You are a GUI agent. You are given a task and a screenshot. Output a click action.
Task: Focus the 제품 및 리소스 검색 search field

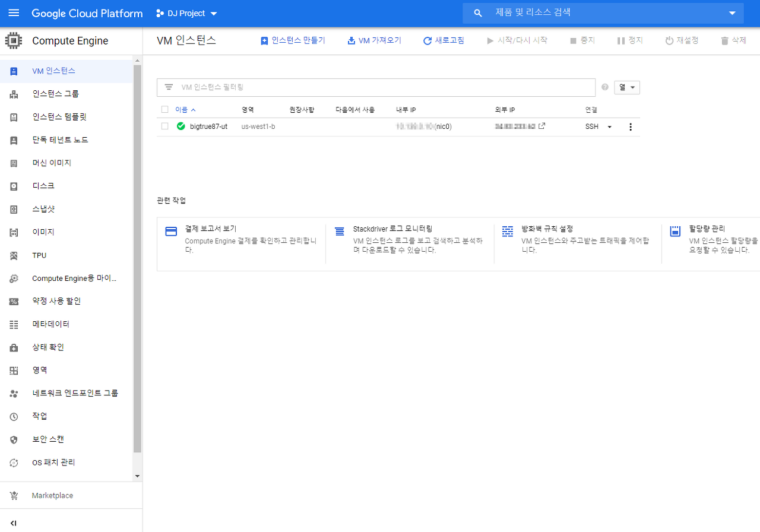pos(603,13)
